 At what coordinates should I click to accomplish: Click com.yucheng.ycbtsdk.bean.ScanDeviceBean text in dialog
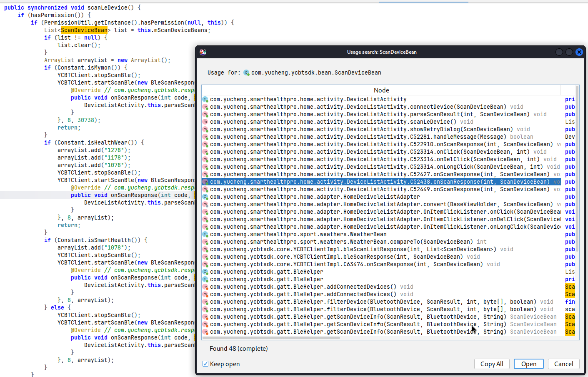(316, 72)
